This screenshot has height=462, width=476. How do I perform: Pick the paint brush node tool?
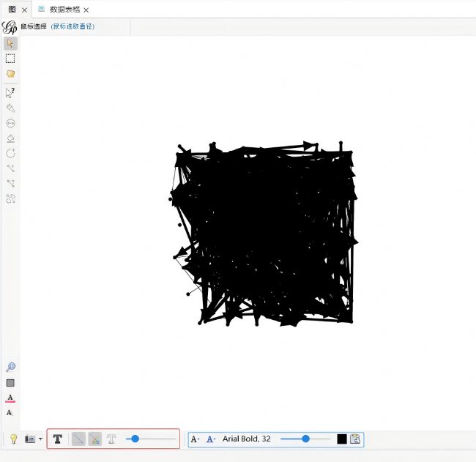10,108
